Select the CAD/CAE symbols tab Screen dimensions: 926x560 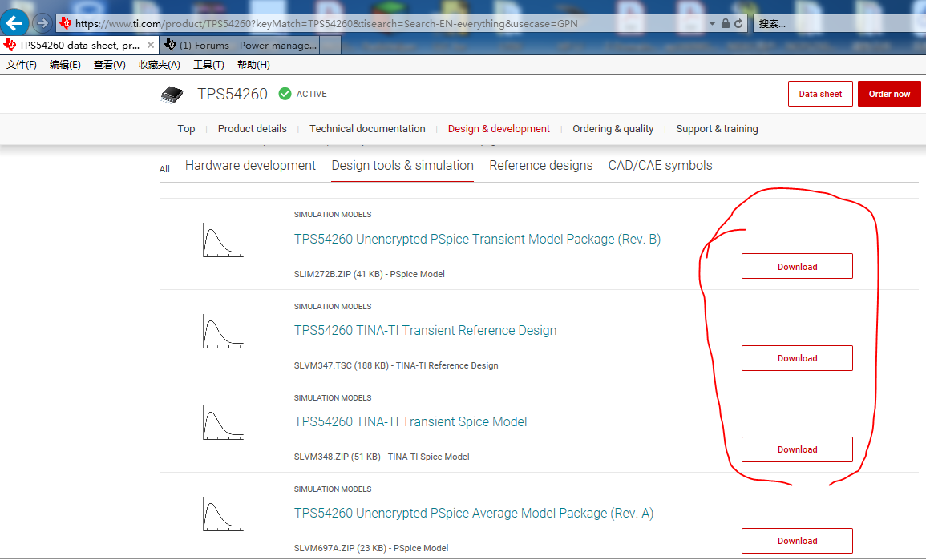point(661,166)
